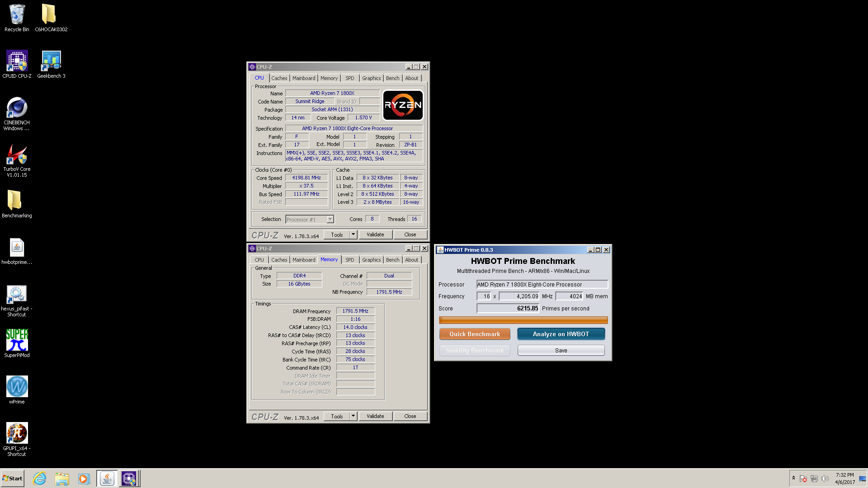Open the C6HOCAK0302 folder icon
868x488 pixels.
coord(51,18)
